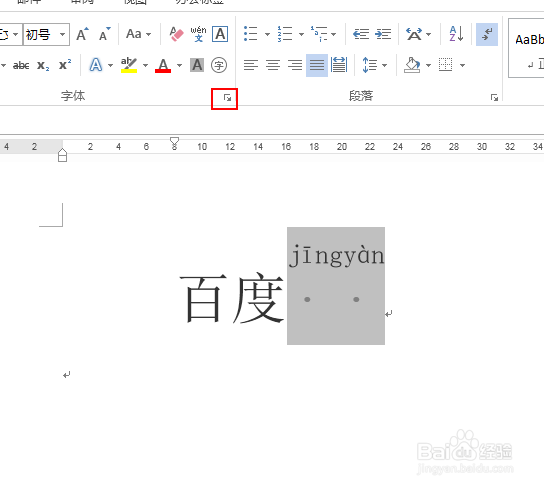Apply borders to paragraph
This screenshot has height=488, width=544.
(x=445, y=65)
